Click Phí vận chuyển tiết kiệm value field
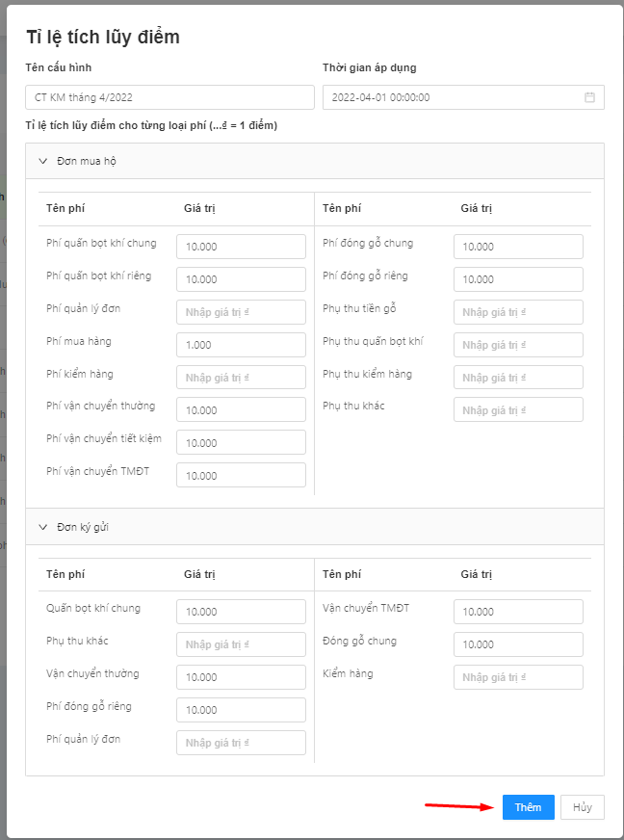 [x=241, y=443]
